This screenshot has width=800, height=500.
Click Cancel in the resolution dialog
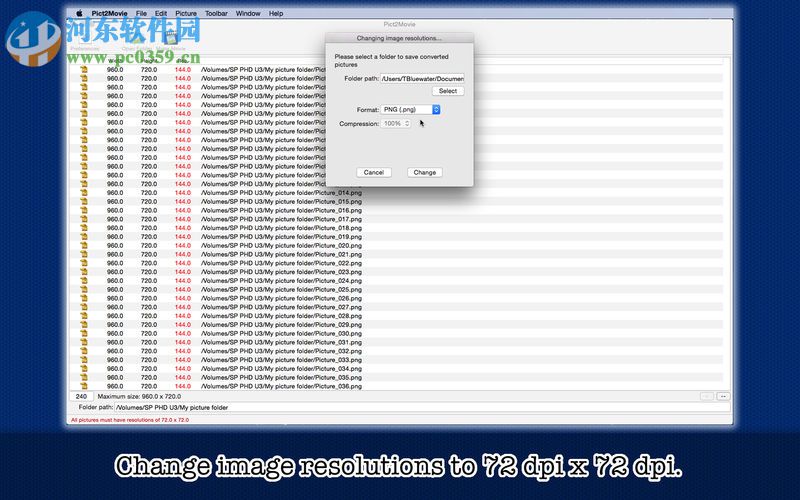tap(373, 172)
